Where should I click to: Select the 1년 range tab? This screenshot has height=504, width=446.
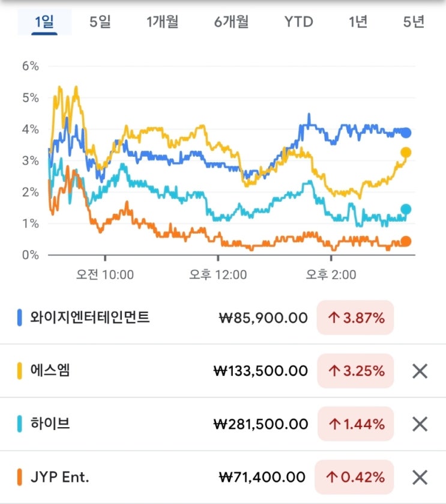358,22
